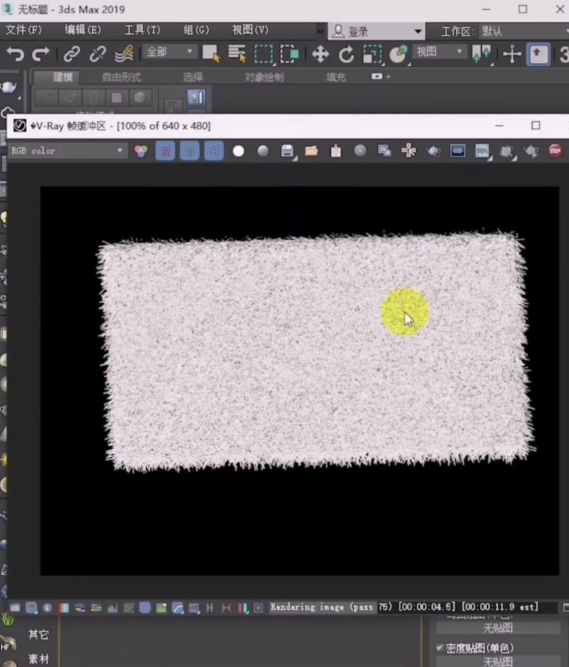Image resolution: width=569 pixels, height=667 pixels.
Task: Toggle the green channel button
Action: 190,151
